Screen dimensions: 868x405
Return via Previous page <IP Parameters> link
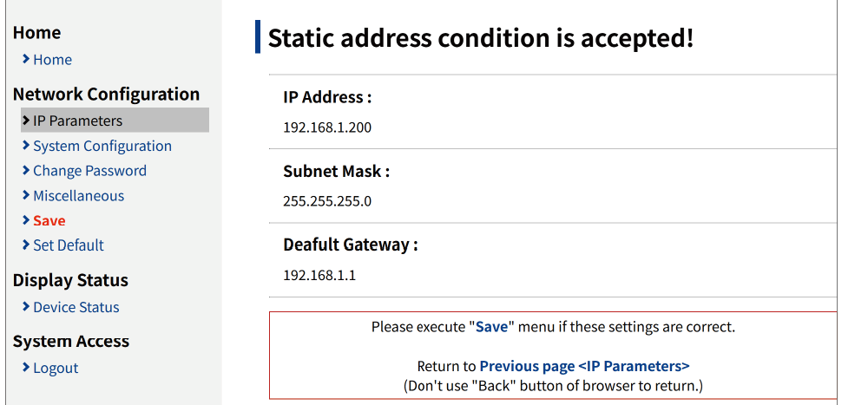tap(584, 366)
